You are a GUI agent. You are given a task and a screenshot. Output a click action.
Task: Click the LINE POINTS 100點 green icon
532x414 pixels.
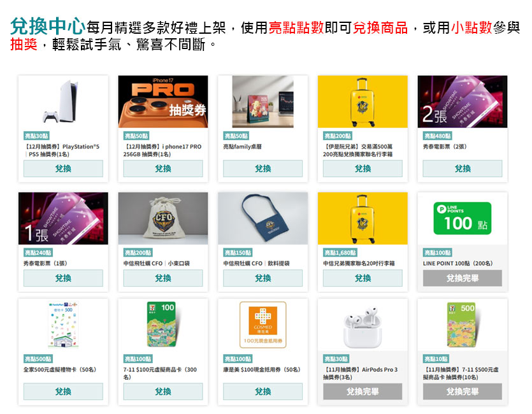[x=462, y=218]
